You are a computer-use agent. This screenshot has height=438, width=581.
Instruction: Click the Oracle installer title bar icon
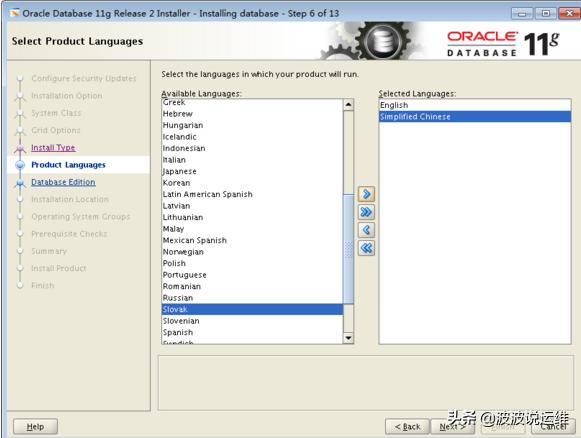point(15,13)
